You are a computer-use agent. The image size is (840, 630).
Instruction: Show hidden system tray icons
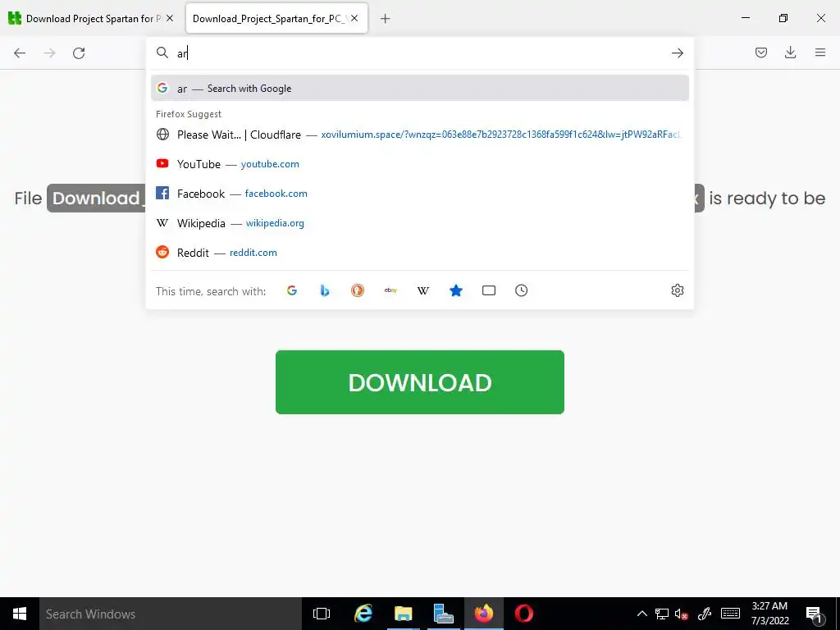tap(641, 614)
